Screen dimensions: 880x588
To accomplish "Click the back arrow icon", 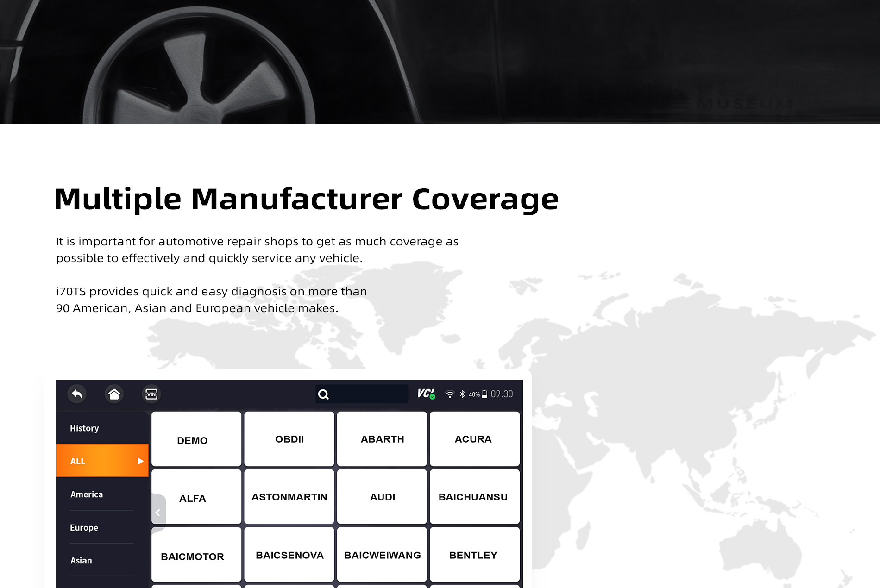I will [77, 394].
